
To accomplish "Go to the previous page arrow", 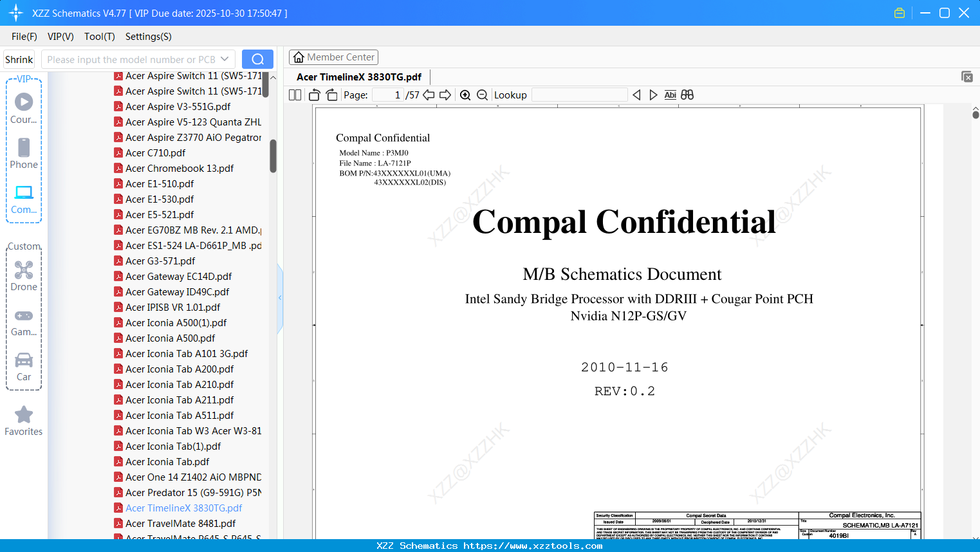I will pyautogui.click(x=429, y=95).
